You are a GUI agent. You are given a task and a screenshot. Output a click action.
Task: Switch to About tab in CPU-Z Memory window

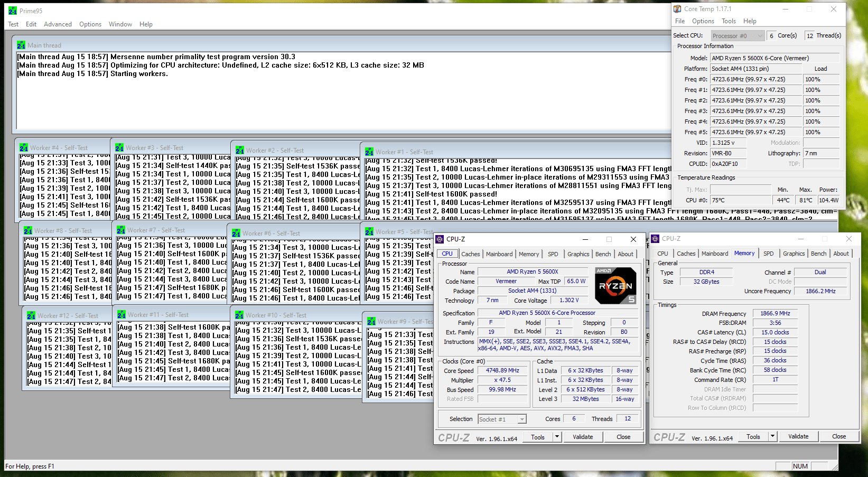(x=841, y=254)
